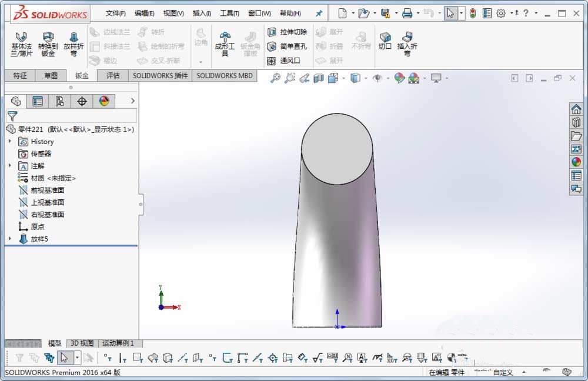Switch to the 评估 tab
This screenshot has height=381, width=588.
point(112,76)
